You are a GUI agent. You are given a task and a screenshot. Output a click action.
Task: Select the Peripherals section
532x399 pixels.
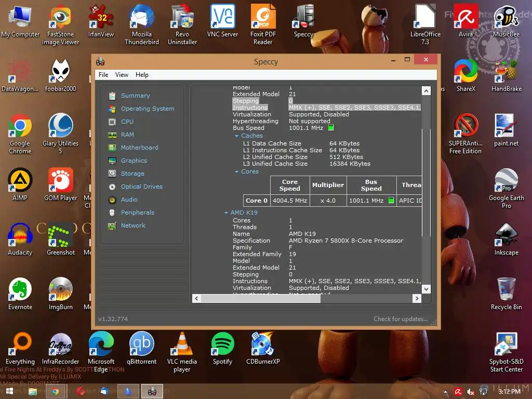pos(137,212)
